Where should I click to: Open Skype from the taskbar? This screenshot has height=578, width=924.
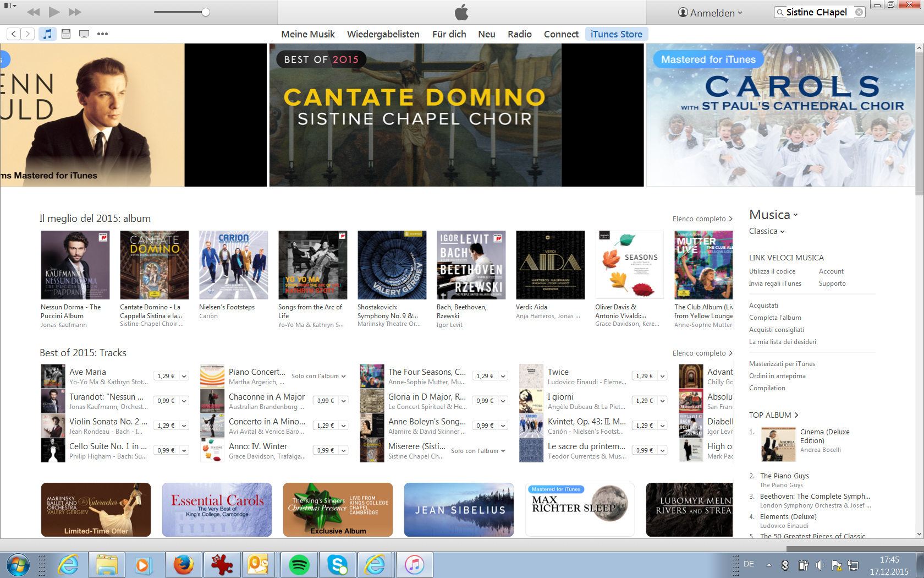337,565
